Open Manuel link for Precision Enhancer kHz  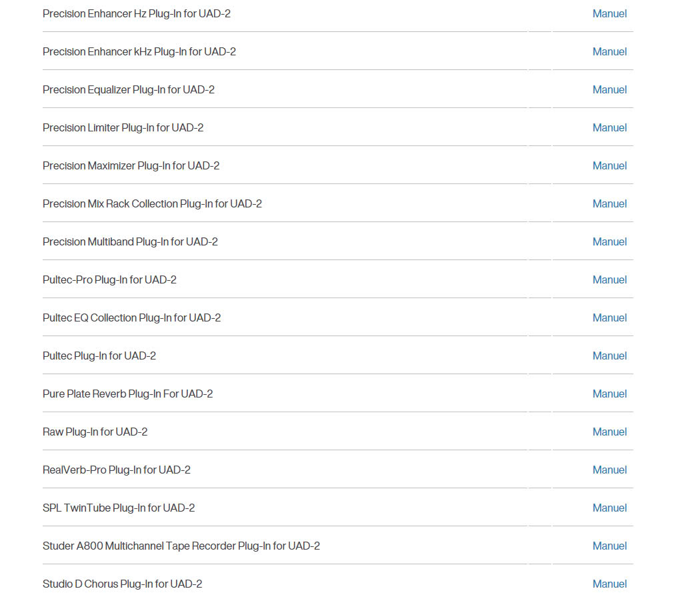tap(609, 51)
